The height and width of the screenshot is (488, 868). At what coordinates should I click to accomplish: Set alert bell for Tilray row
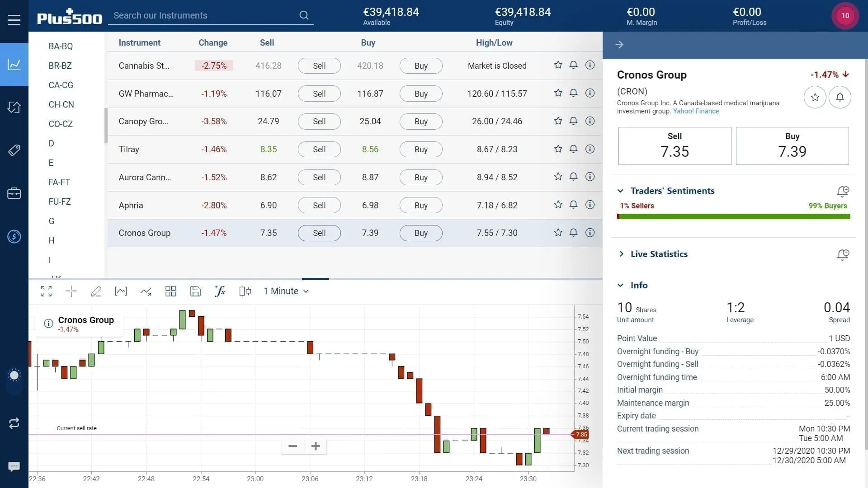573,149
